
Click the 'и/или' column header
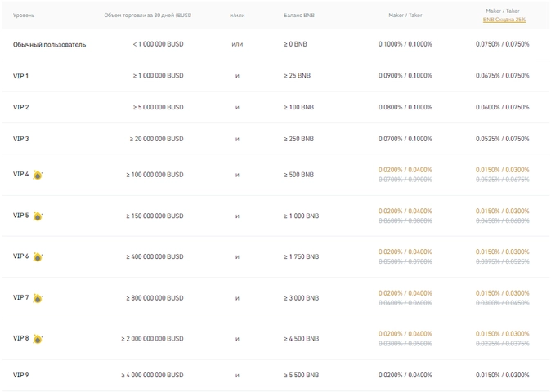click(x=237, y=15)
